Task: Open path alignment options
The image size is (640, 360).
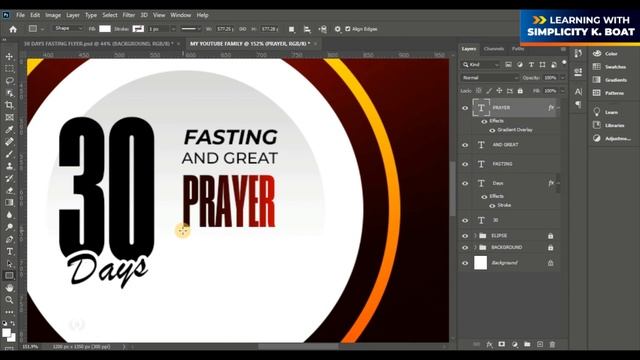Action: click(x=307, y=29)
